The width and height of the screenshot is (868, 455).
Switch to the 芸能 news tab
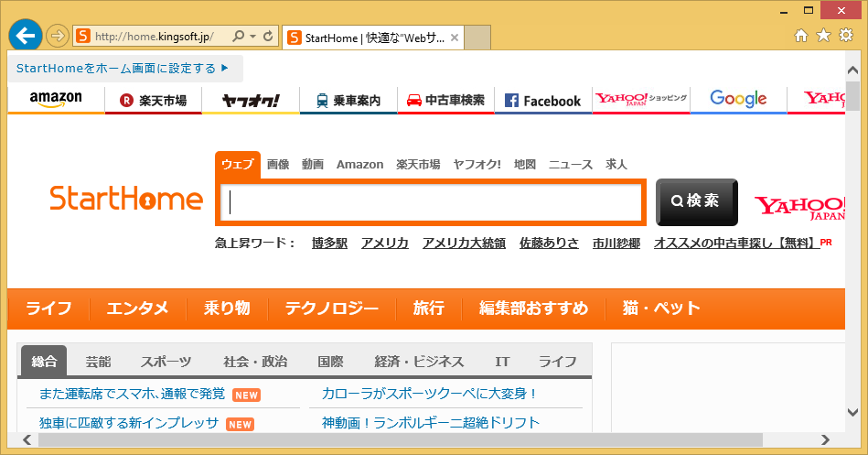(x=98, y=362)
